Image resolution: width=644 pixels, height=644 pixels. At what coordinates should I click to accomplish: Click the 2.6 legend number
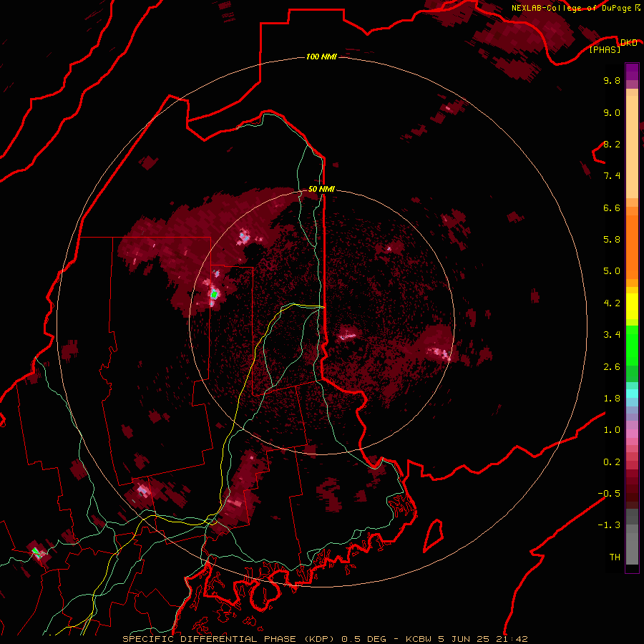click(x=612, y=367)
